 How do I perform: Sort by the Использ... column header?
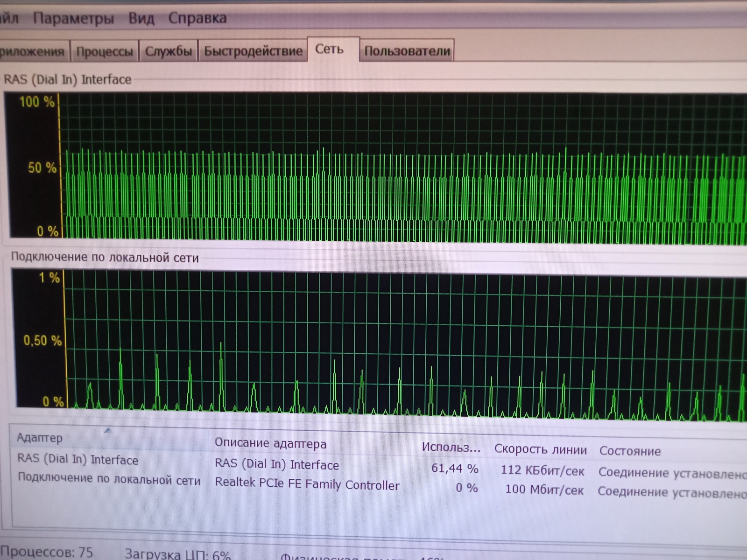(x=451, y=448)
